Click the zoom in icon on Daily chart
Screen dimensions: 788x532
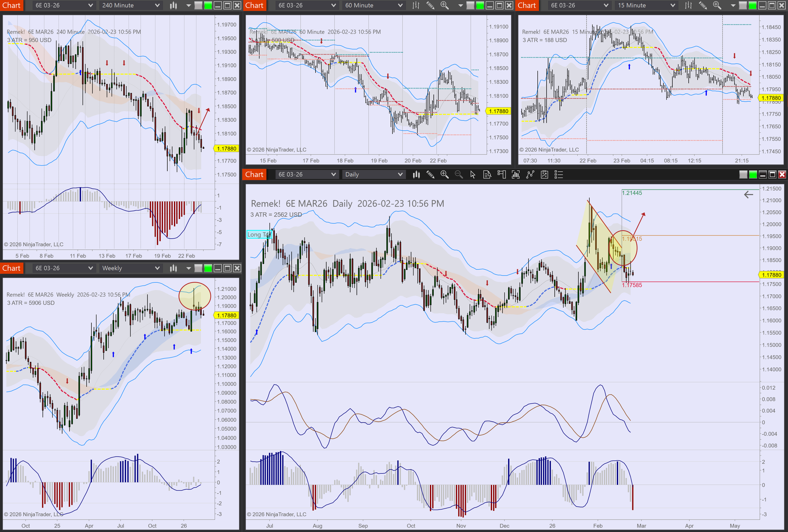tap(444, 175)
